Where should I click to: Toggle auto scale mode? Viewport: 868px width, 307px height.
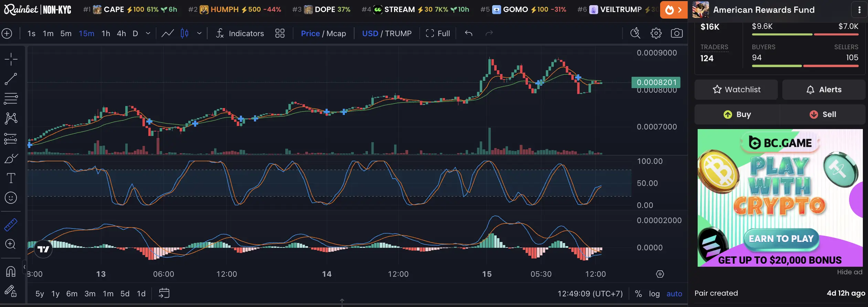pos(674,294)
